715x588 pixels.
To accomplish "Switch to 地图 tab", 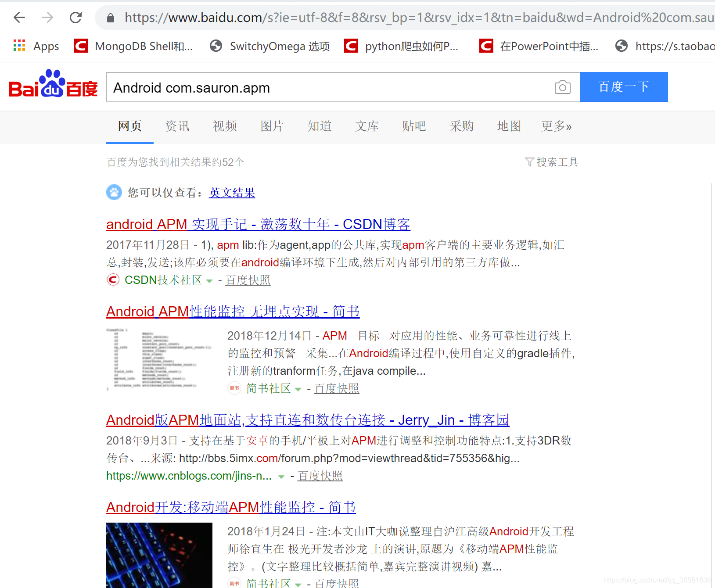I will pyautogui.click(x=509, y=126).
